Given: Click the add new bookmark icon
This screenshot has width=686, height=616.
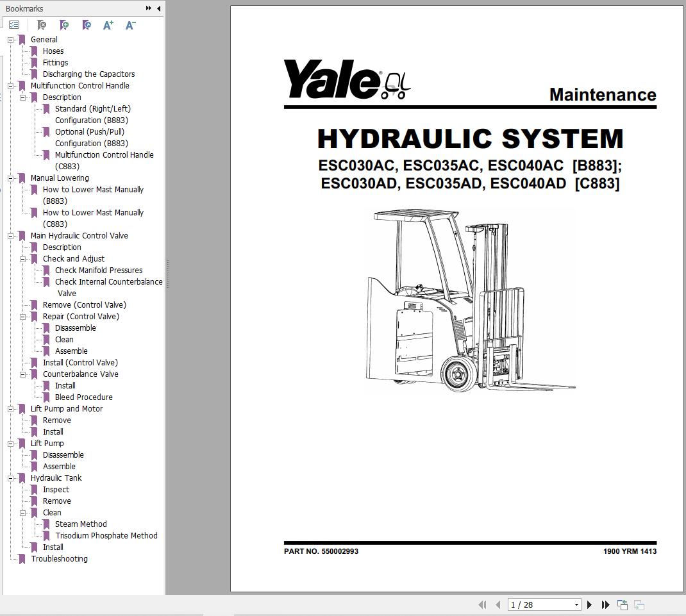Looking at the screenshot, I should (x=64, y=25).
